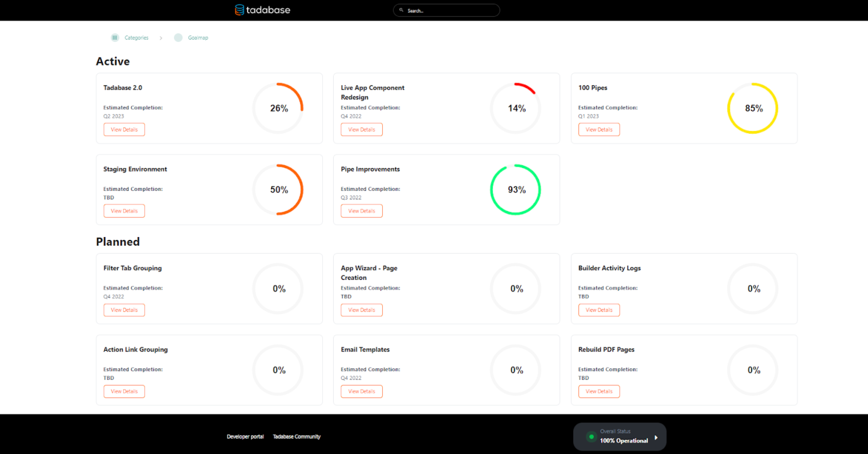View Details for Tadabase 2.0
Image resolution: width=868 pixels, height=454 pixels.
pos(124,130)
